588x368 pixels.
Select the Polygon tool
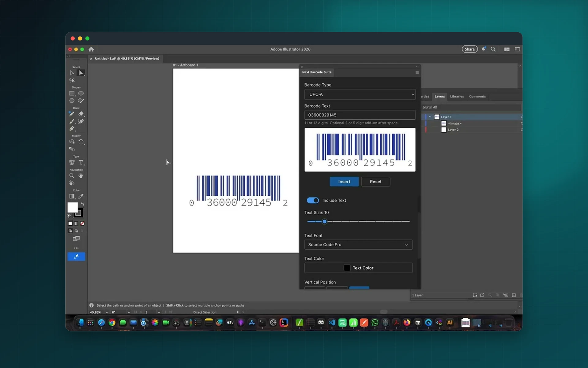(72, 101)
